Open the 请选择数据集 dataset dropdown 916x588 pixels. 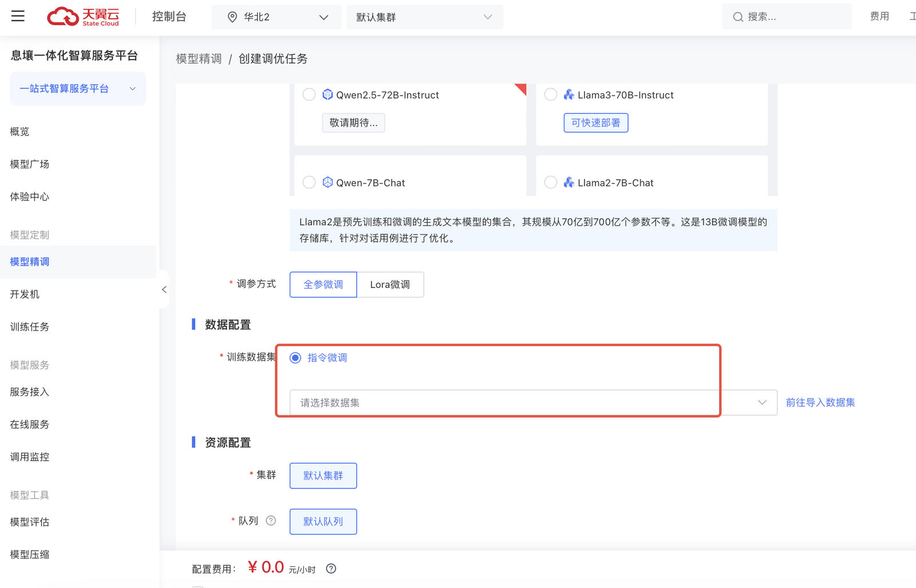tap(534, 402)
